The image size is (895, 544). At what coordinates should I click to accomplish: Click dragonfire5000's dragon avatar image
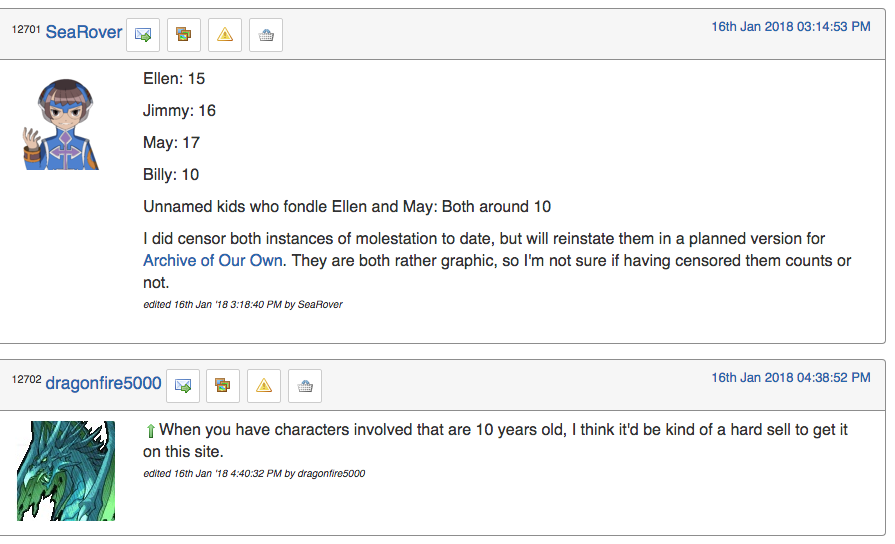[66, 471]
